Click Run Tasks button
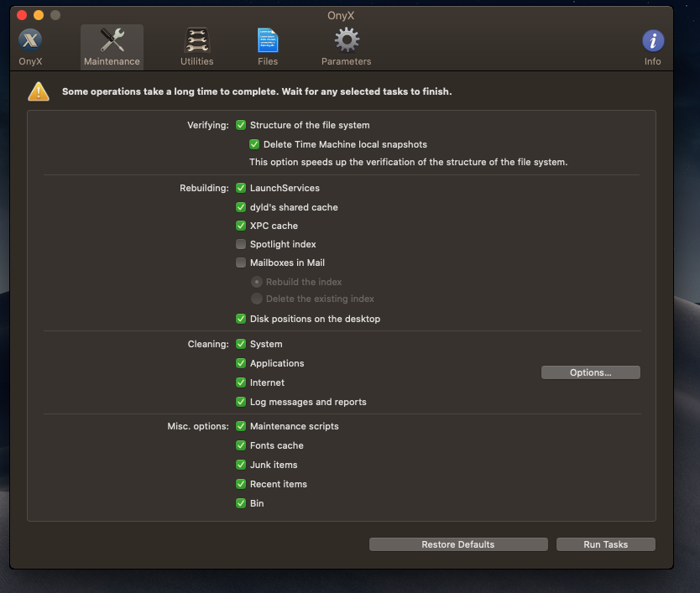This screenshot has height=593, width=700. click(x=605, y=544)
